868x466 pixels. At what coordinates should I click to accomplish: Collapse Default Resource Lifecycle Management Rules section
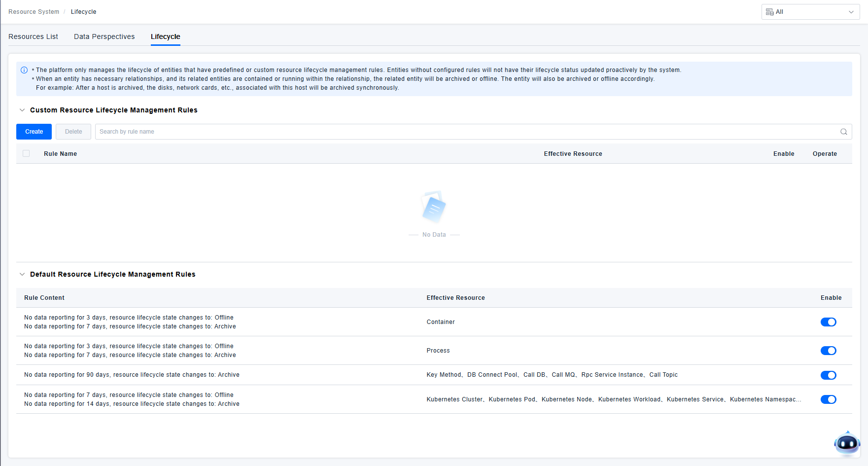click(22, 274)
